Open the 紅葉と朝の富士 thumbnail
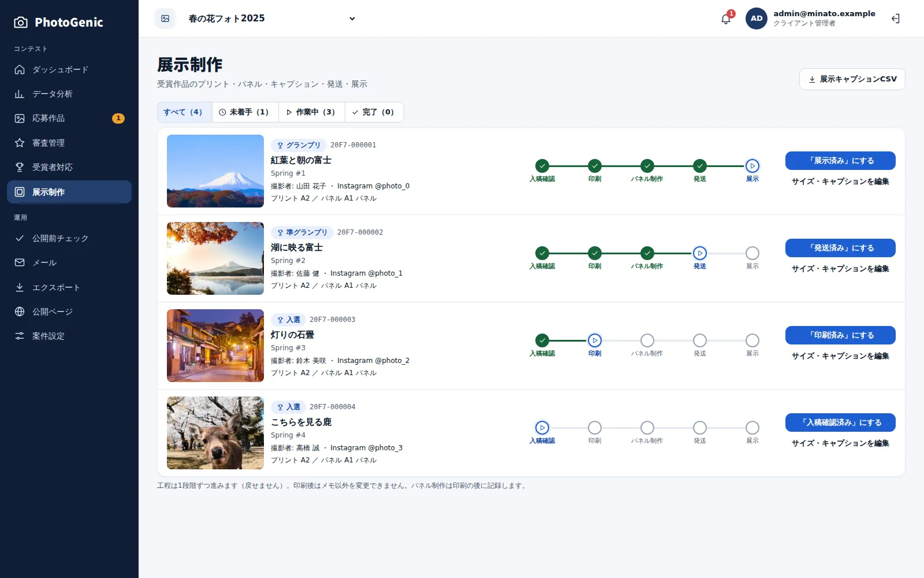The width and height of the screenshot is (924, 578). (x=215, y=171)
